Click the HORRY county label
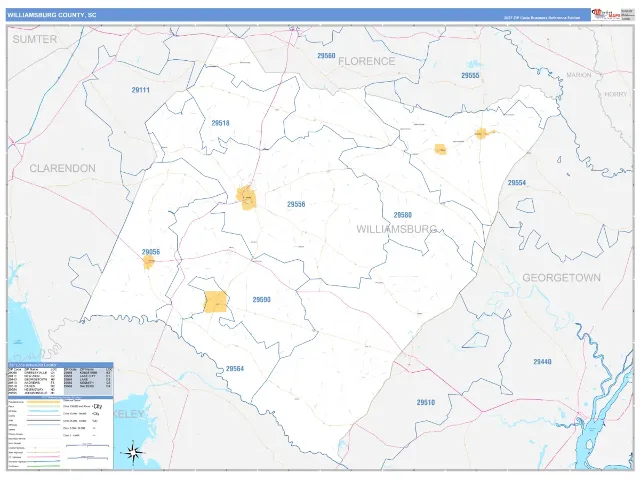The width and height of the screenshot is (640, 480). click(x=616, y=94)
